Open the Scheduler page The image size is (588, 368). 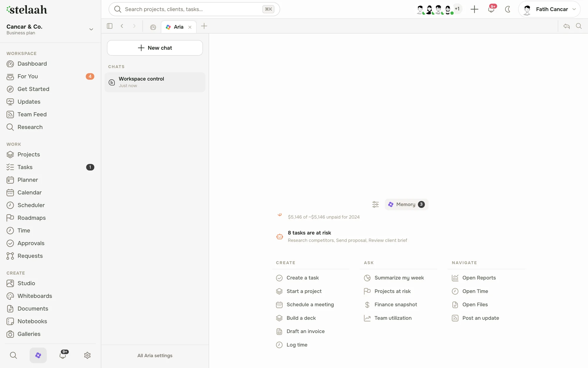(50, 205)
